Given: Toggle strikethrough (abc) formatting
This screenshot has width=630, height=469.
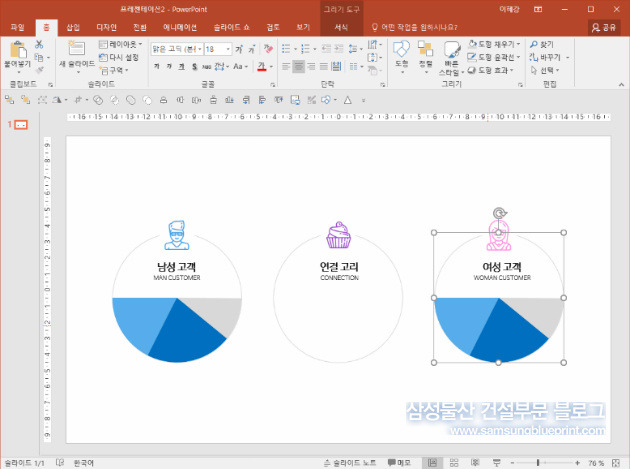Looking at the screenshot, I should click(x=207, y=66).
